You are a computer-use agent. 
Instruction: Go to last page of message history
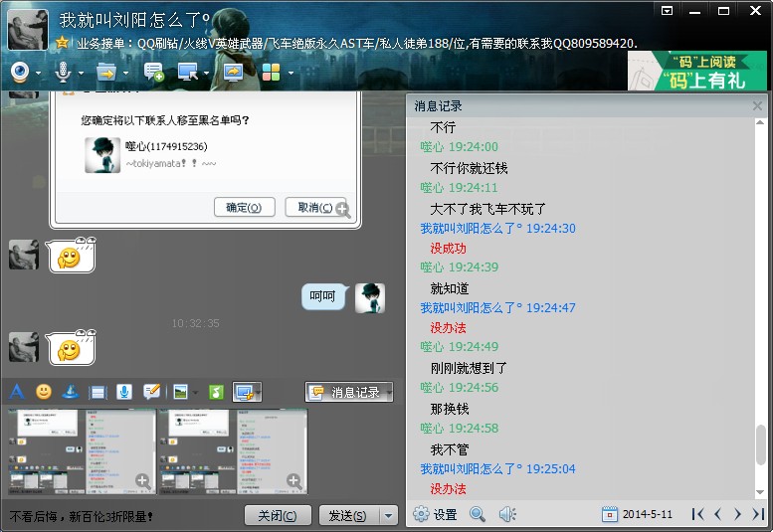click(x=758, y=514)
